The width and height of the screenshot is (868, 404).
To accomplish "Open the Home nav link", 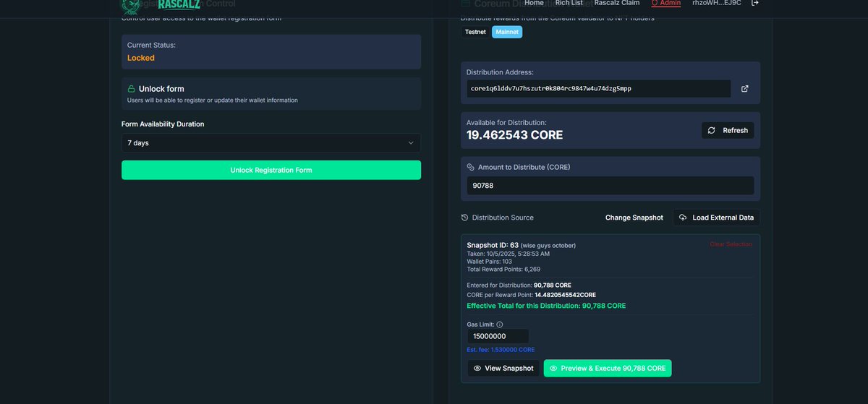I will pyautogui.click(x=534, y=3).
